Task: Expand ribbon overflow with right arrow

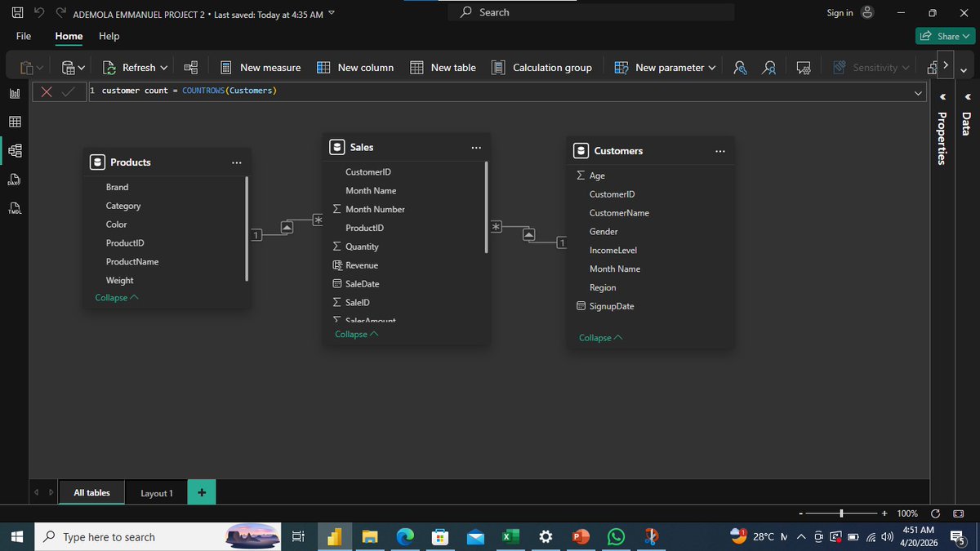Action: [946, 64]
